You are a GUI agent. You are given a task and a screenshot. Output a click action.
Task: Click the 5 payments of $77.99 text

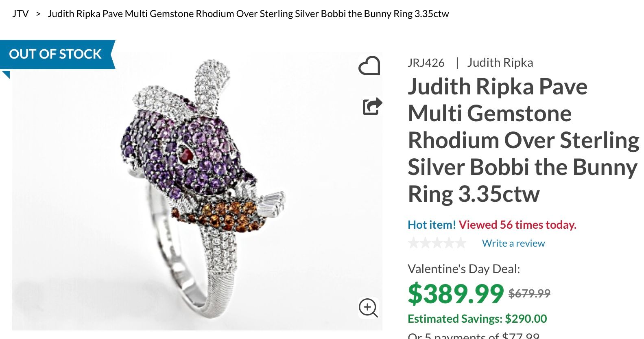click(x=474, y=335)
